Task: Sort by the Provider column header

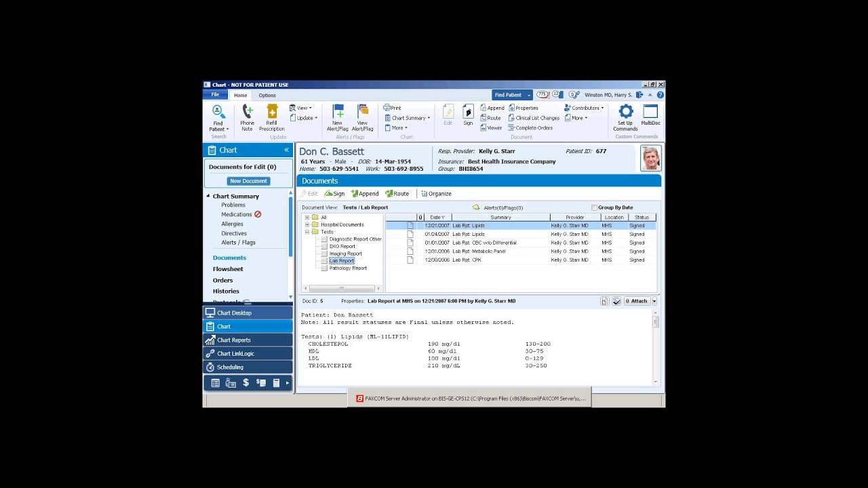Action: click(x=575, y=218)
